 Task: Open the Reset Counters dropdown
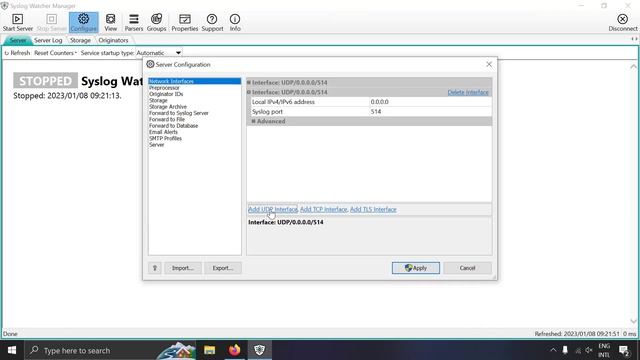pos(55,53)
